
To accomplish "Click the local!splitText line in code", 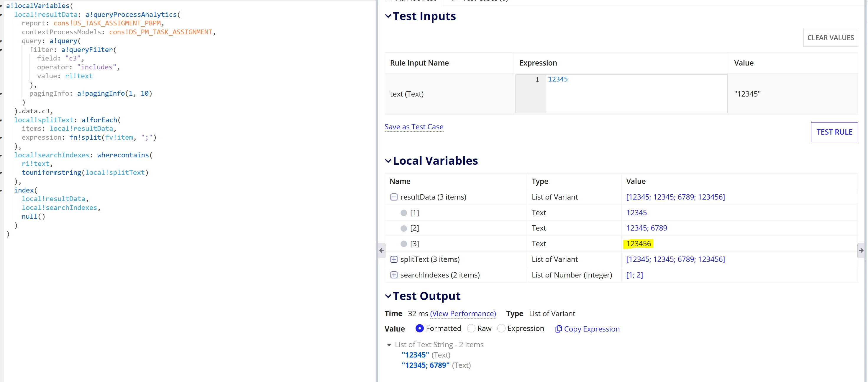I will click(x=67, y=120).
